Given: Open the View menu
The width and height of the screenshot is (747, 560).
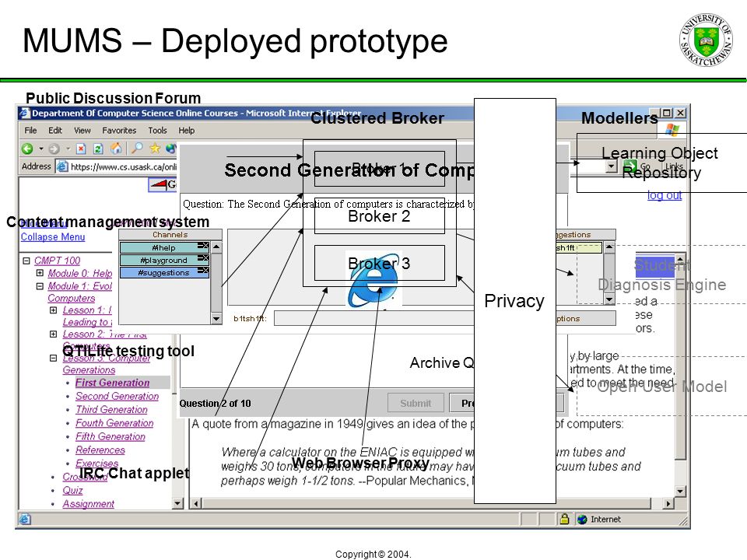Looking at the screenshot, I should (82, 130).
